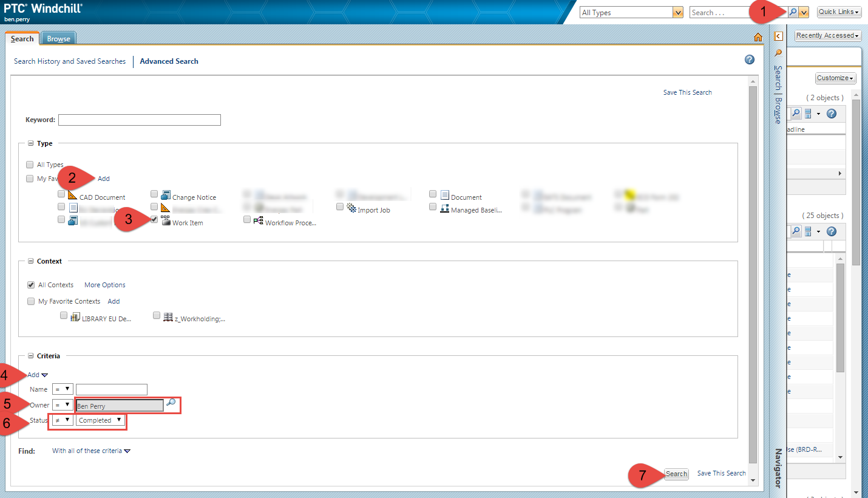
Task: Click the magnifier icon beside the top search box
Action: pyautogui.click(x=793, y=12)
